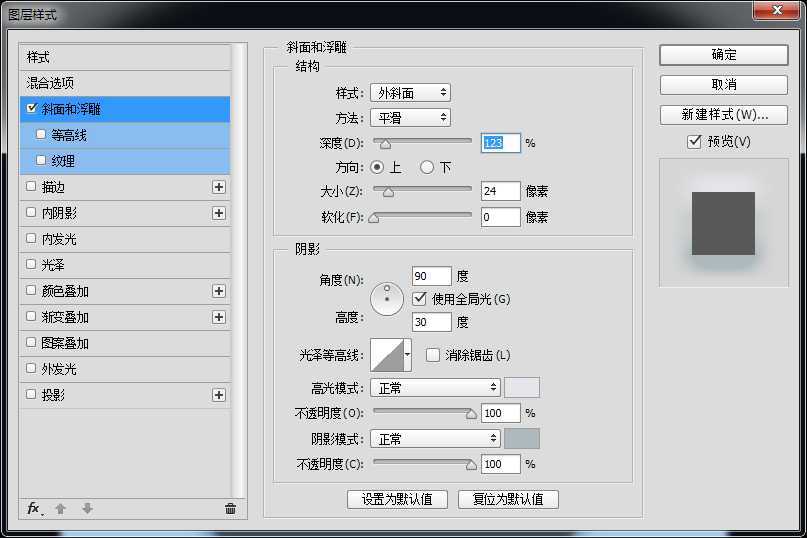The height and width of the screenshot is (538, 807).
Task: Click the move effect down arrow
Action: (x=87, y=508)
